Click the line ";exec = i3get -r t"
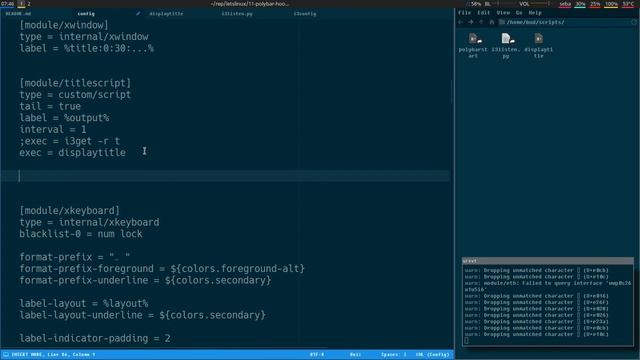The height and width of the screenshot is (360, 640). (69, 141)
